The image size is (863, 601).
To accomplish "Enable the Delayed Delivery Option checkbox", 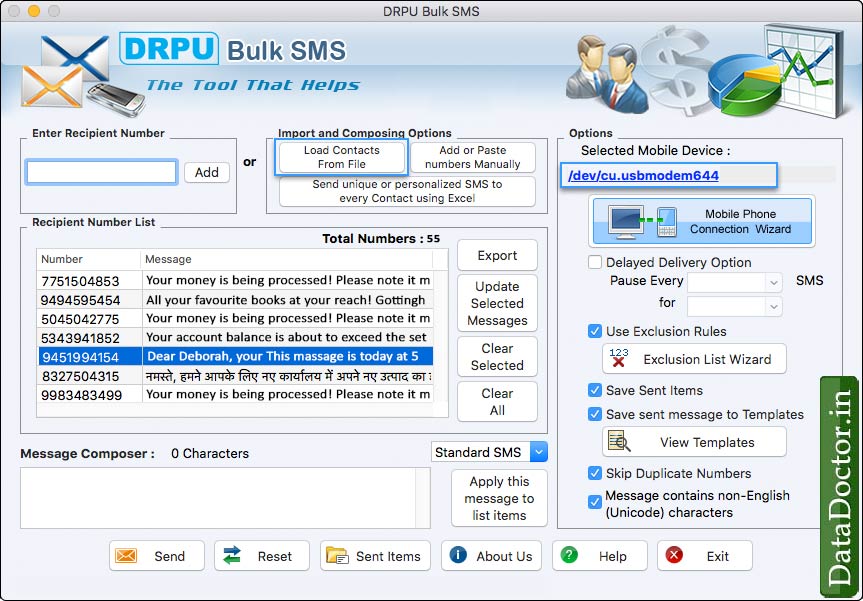I will tap(594, 262).
